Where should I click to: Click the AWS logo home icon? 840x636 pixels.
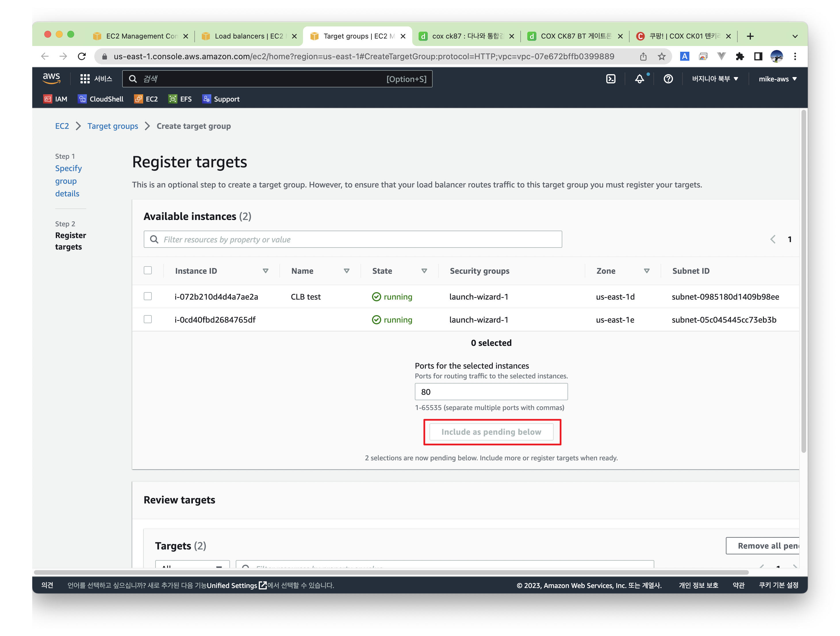tap(51, 78)
